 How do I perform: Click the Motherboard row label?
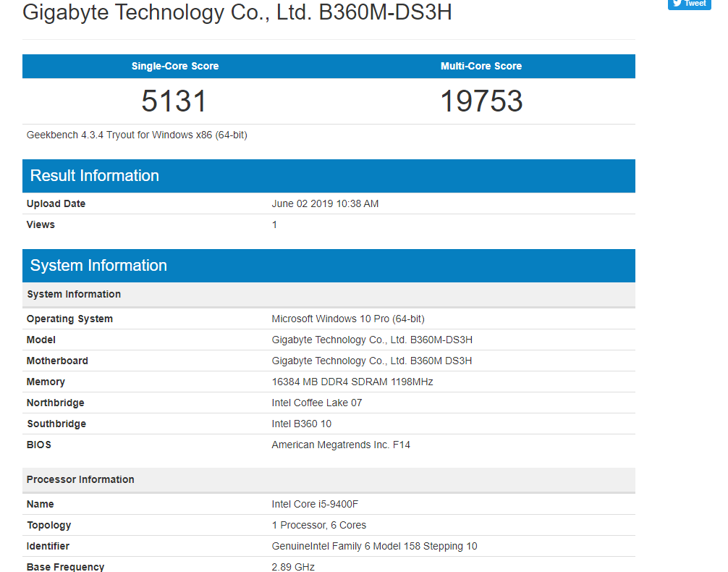57,361
